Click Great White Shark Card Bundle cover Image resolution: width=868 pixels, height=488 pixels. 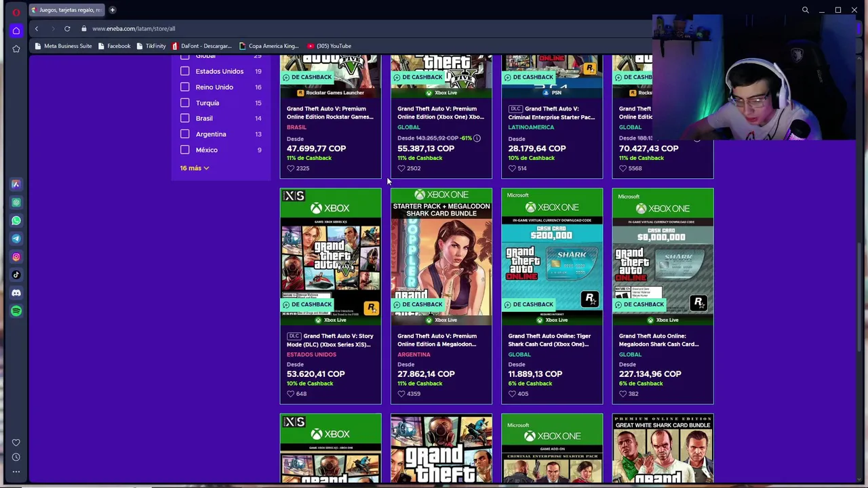[663, 449]
